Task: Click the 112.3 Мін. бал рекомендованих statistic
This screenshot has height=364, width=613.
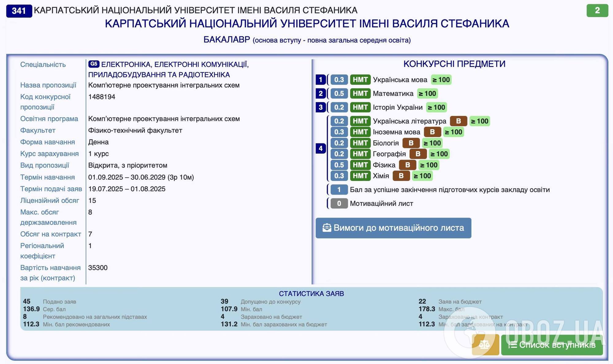Action: pos(67,324)
